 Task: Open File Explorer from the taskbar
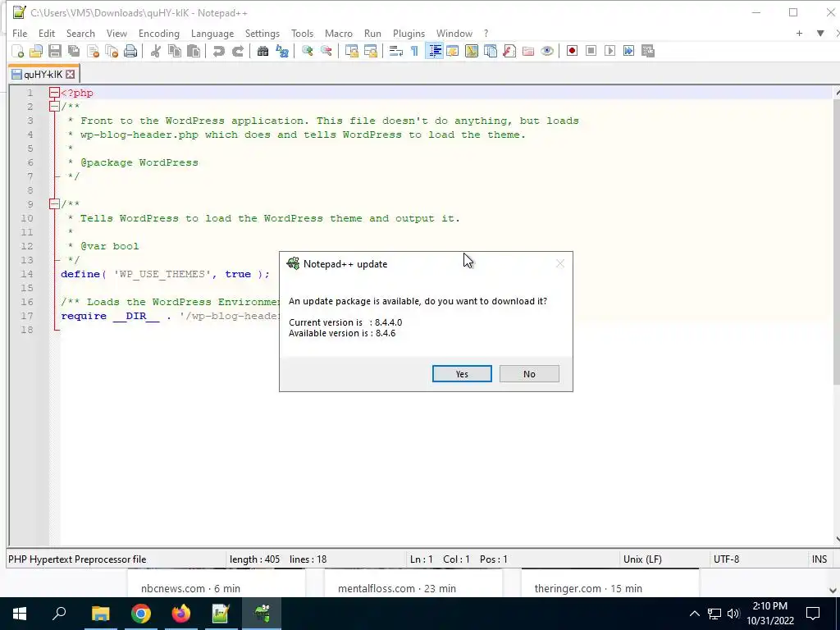tap(100, 614)
